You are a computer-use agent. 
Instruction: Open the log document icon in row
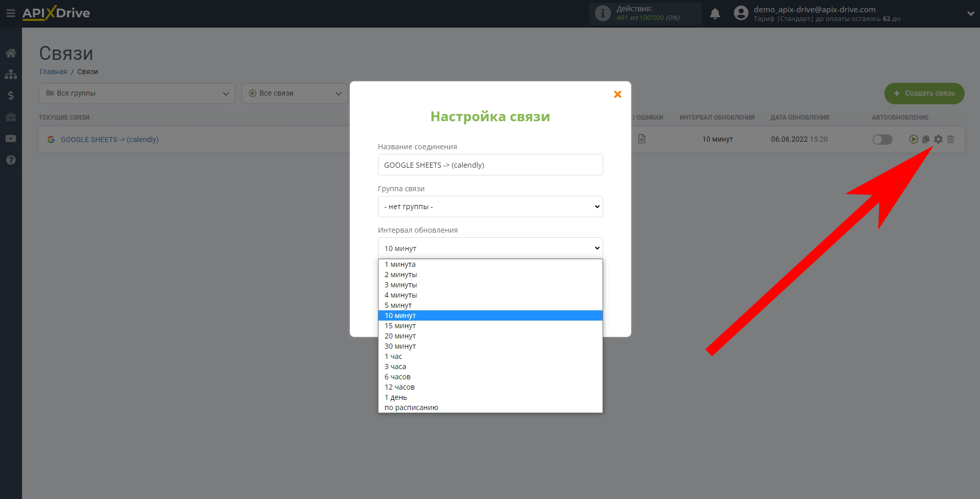pyautogui.click(x=642, y=139)
